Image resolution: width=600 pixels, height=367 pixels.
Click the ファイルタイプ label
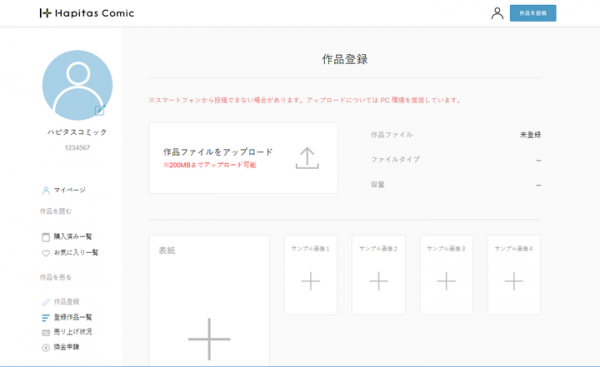tap(395, 159)
